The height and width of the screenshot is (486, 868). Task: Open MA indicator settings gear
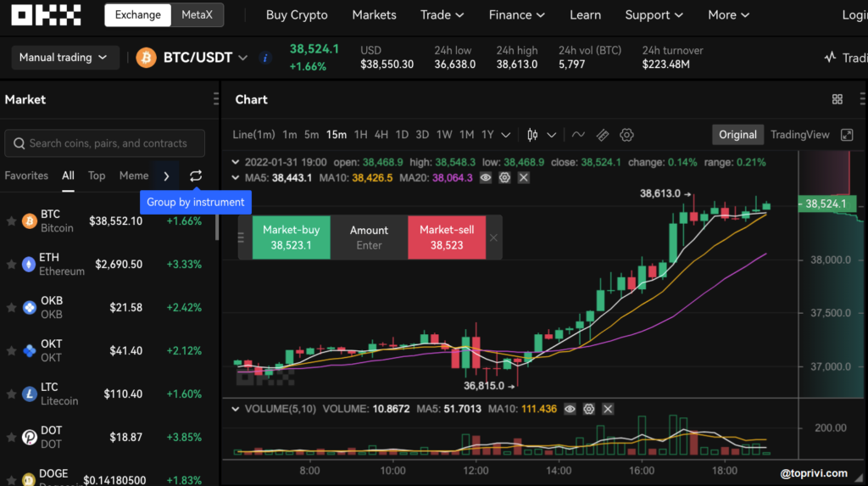click(x=504, y=178)
